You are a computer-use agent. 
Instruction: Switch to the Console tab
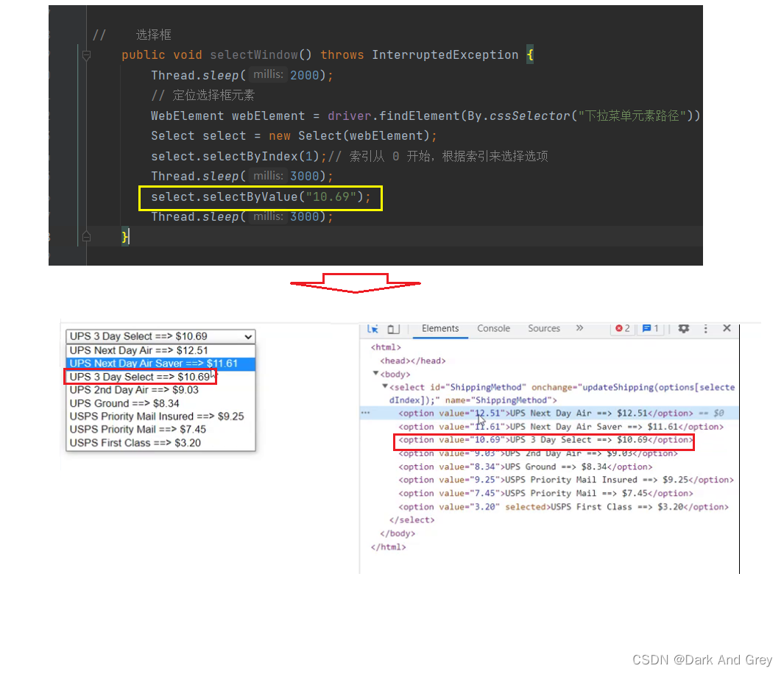[493, 328]
